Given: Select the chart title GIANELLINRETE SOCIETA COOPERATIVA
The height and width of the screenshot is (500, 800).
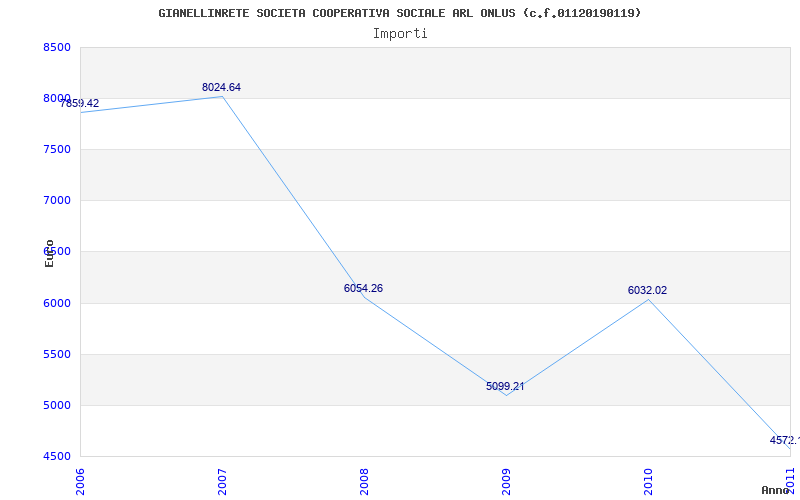Looking at the screenshot, I should [399, 13].
